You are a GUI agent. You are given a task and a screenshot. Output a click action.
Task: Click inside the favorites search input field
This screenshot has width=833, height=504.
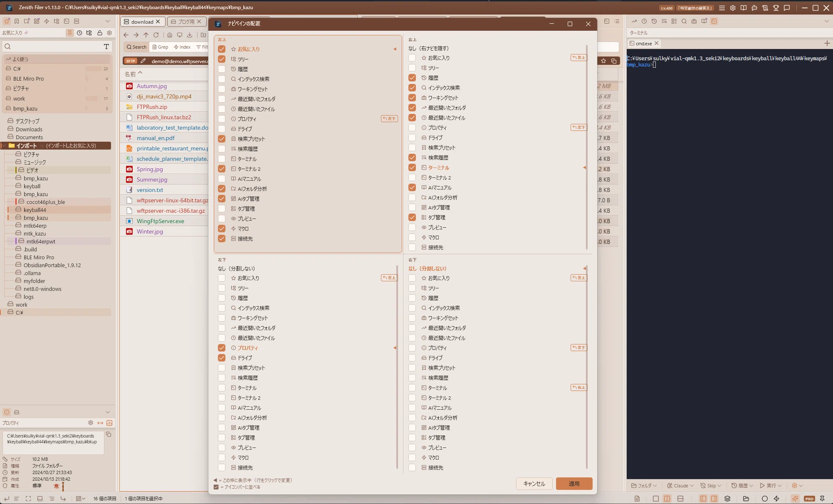[x=56, y=47]
